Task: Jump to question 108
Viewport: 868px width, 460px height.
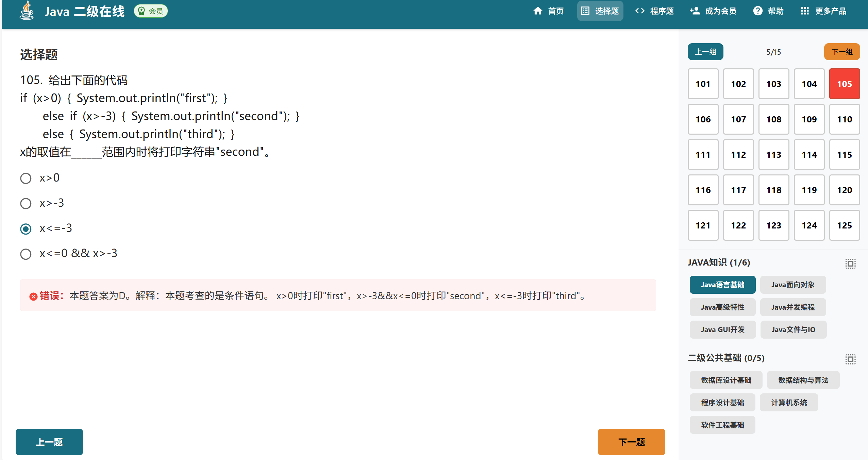Action: (x=774, y=119)
